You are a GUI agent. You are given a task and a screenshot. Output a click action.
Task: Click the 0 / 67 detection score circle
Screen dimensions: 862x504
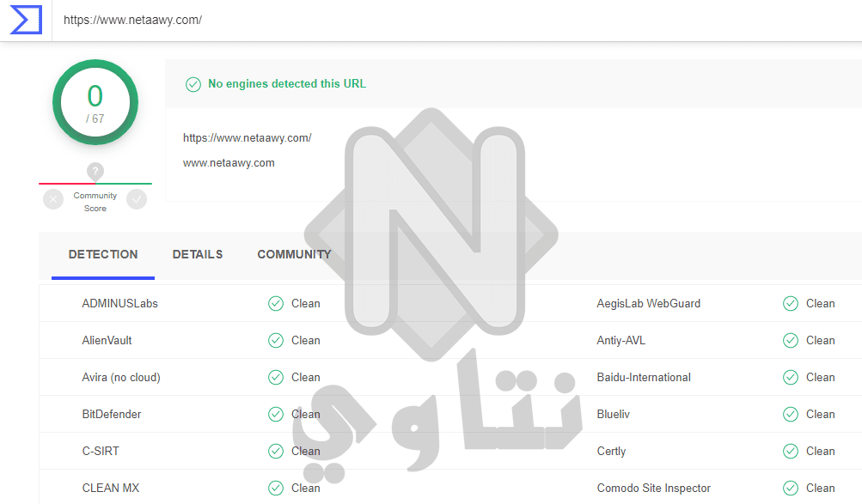pos(95,102)
